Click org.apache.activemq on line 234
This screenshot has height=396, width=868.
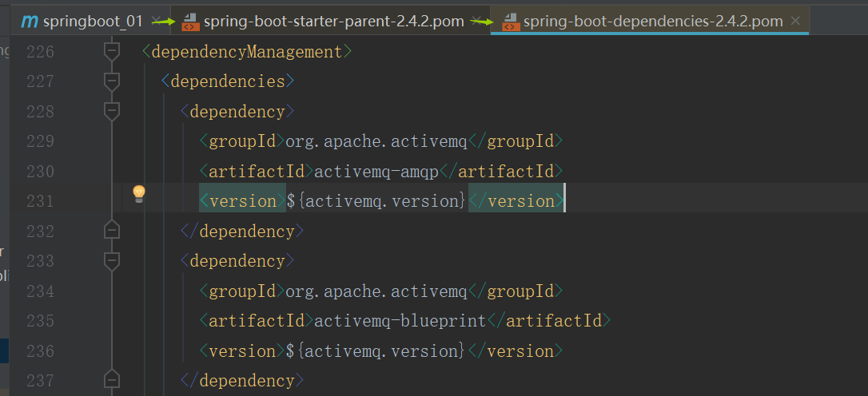(x=376, y=291)
